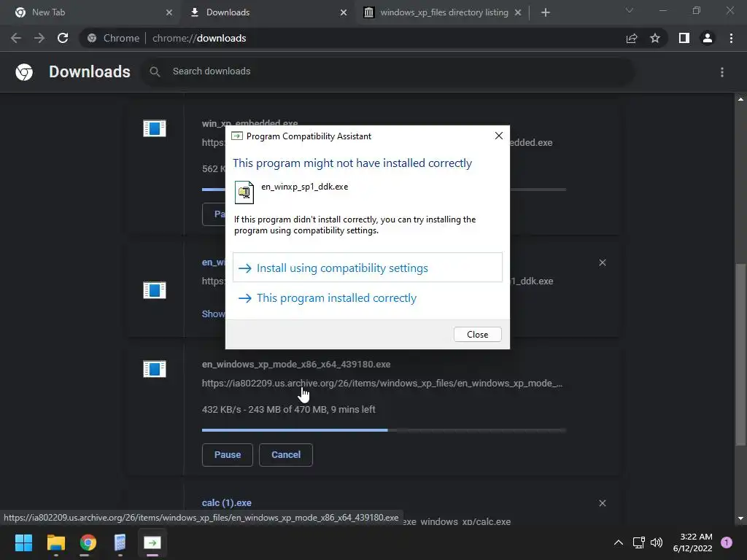Click the page vertical scrollbar thumb
Image resolution: width=747 pixels, height=560 pixels.
click(x=740, y=355)
